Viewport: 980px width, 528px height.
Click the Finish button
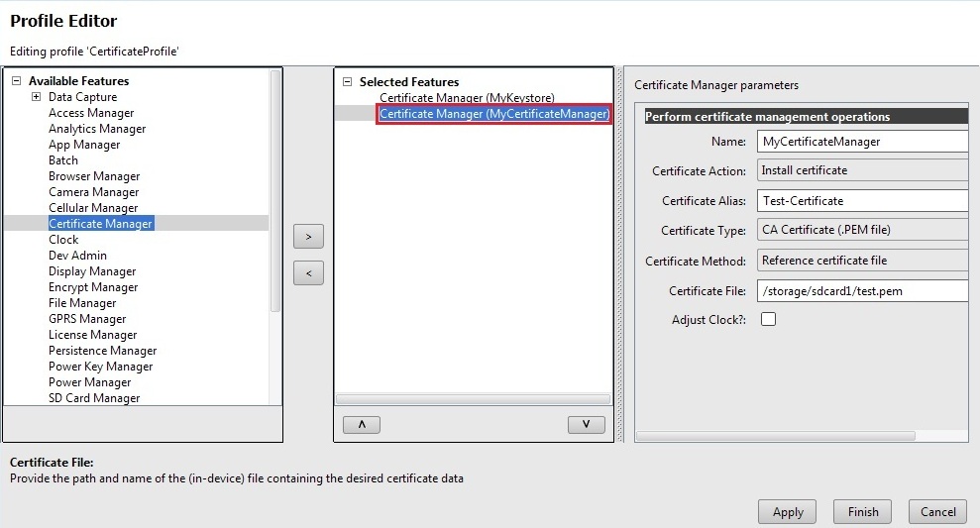(x=862, y=512)
